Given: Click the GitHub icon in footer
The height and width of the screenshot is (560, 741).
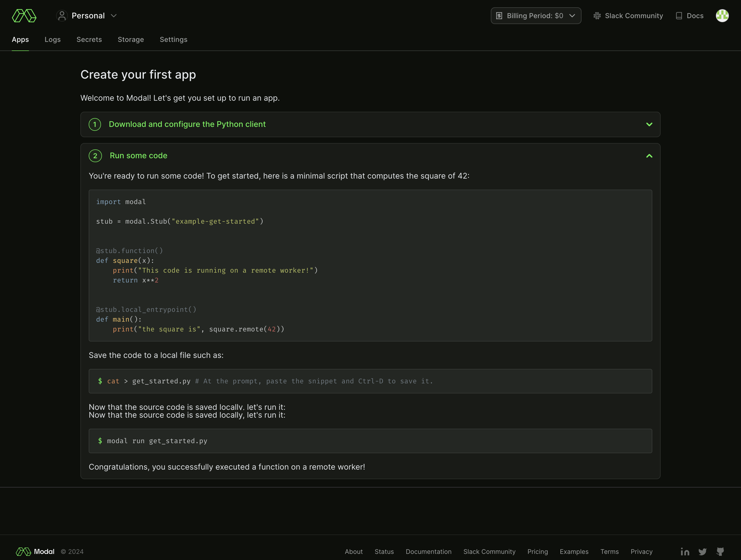Looking at the screenshot, I should (x=720, y=551).
